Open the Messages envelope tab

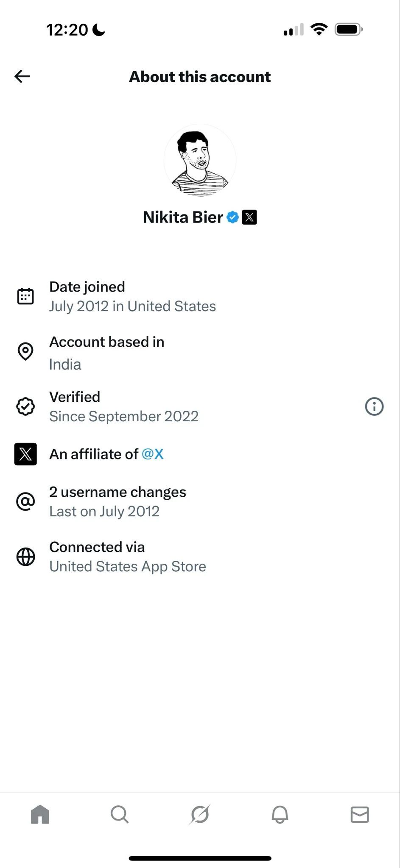click(360, 815)
